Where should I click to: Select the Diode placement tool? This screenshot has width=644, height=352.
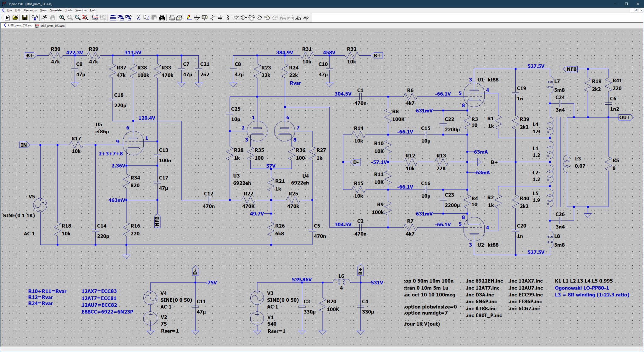[236, 18]
